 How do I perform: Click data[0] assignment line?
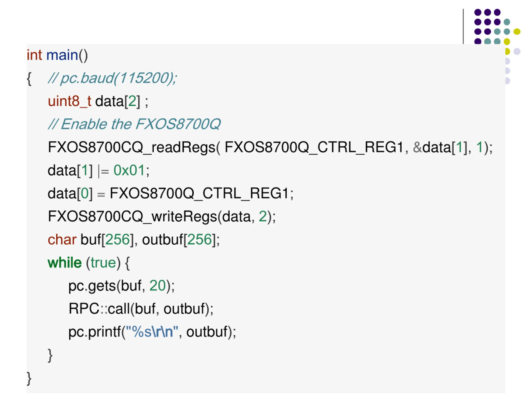pos(171,193)
